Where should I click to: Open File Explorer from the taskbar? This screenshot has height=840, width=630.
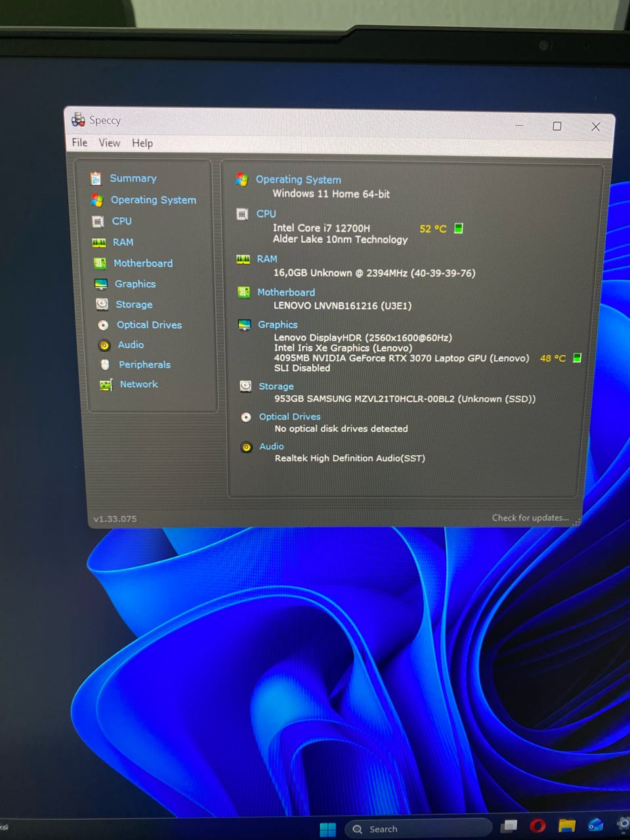pyautogui.click(x=567, y=825)
